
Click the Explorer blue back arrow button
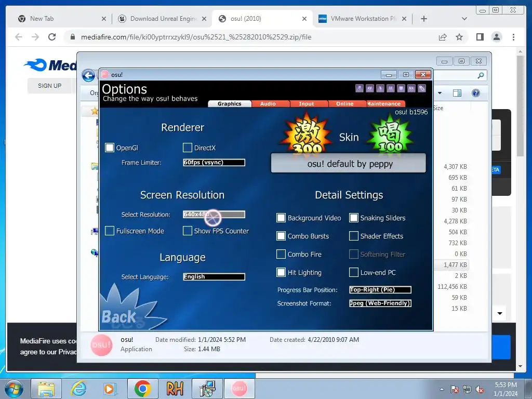pyautogui.click(x=88, y=75)
